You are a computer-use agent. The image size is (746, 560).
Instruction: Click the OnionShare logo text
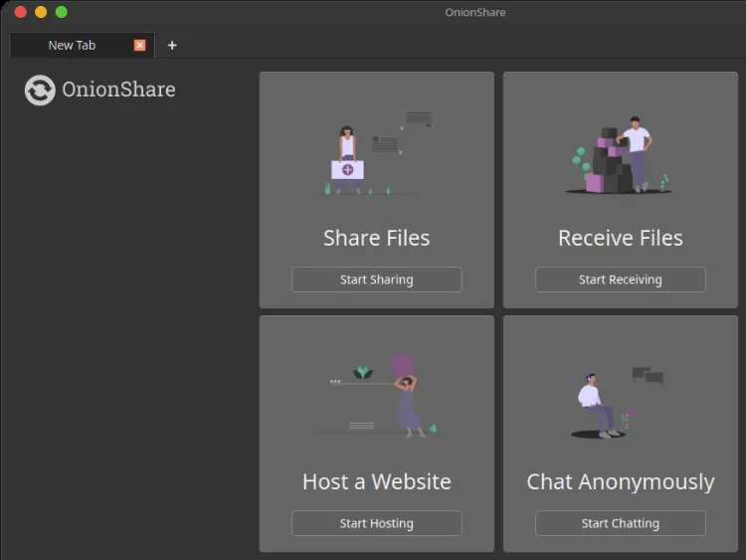[118, 90]
